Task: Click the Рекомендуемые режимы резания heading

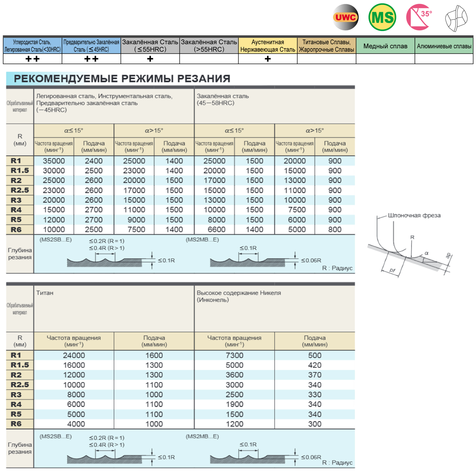Action: 122,79
